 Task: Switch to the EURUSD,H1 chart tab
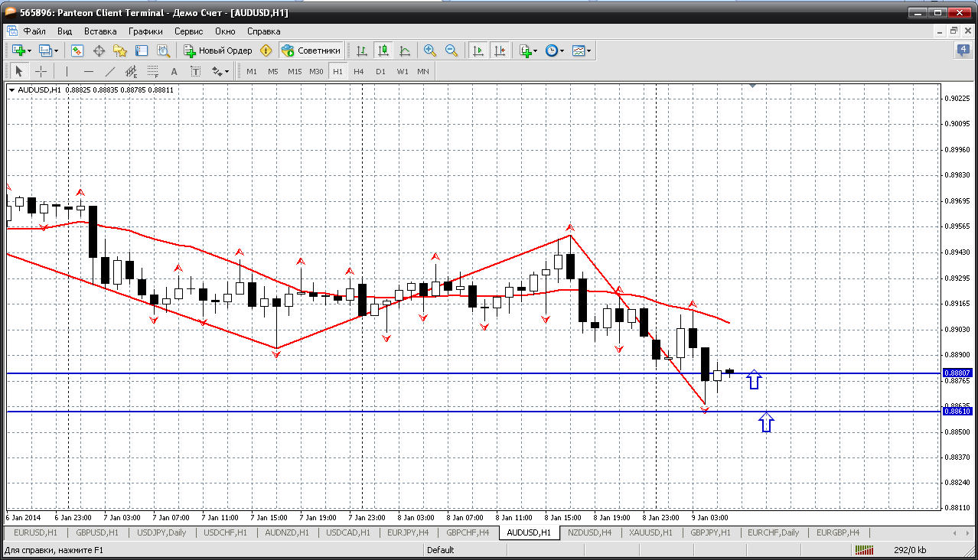pos(36,532)
